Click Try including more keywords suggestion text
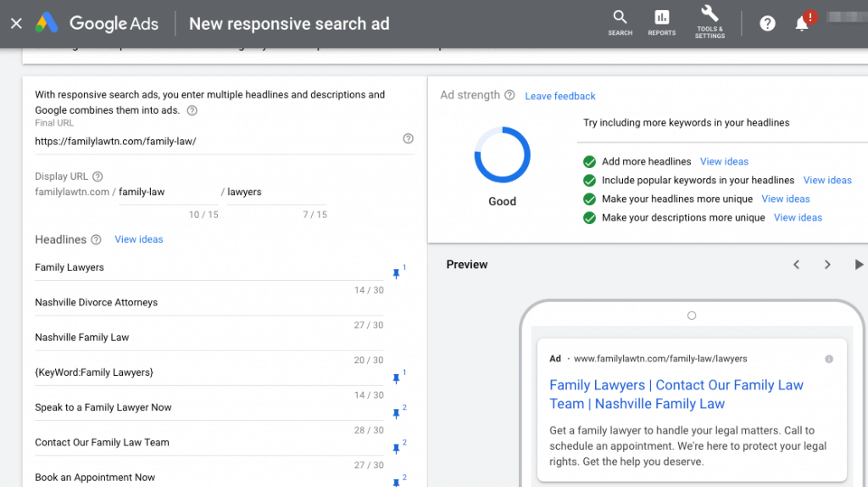This screenshot has width=868, height=487. pyautogui.click(x=687, y=122)
